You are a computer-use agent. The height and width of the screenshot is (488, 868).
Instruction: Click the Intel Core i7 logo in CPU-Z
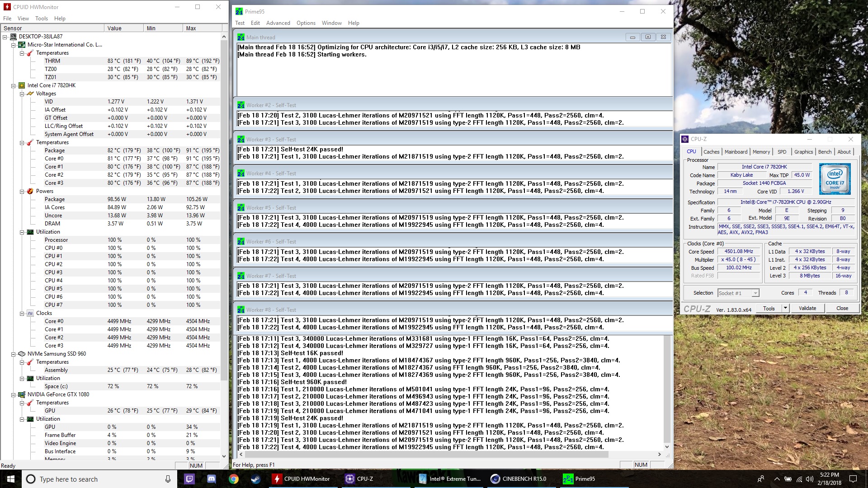pyautogui.click(x=835, y=179)
